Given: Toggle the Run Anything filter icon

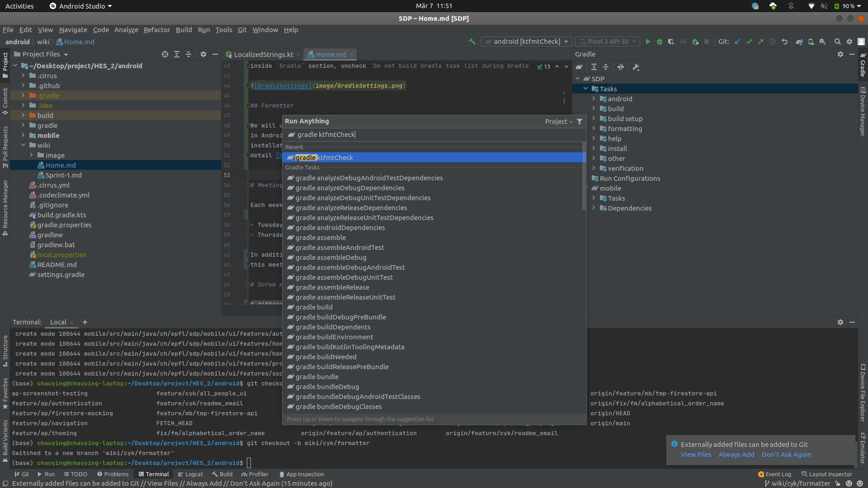Looking at the screenshot, I should point(580,122).
